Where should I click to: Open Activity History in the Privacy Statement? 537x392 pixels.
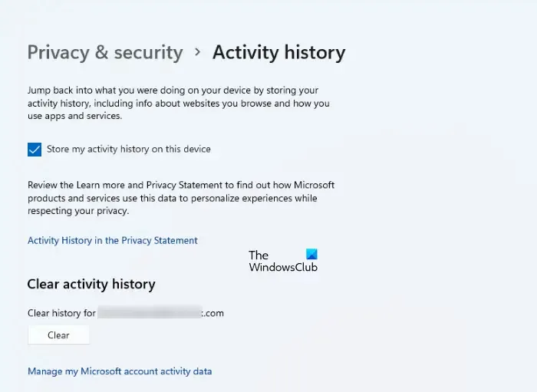113,240
